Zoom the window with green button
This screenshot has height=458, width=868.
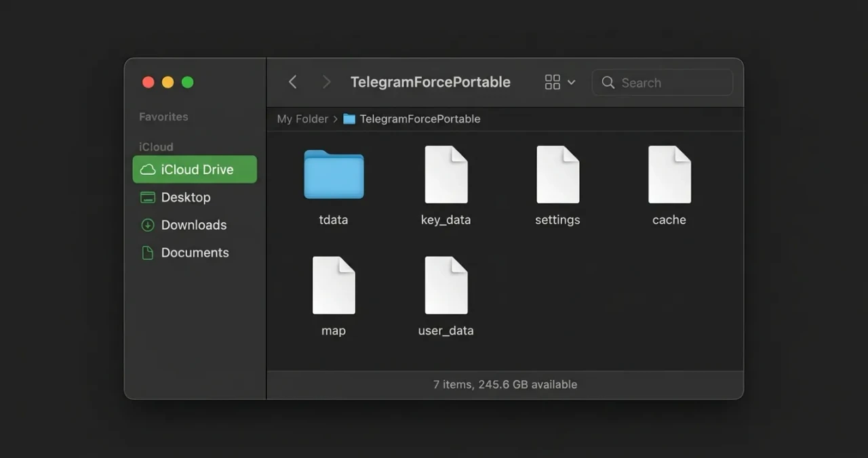tap(188, 82)
